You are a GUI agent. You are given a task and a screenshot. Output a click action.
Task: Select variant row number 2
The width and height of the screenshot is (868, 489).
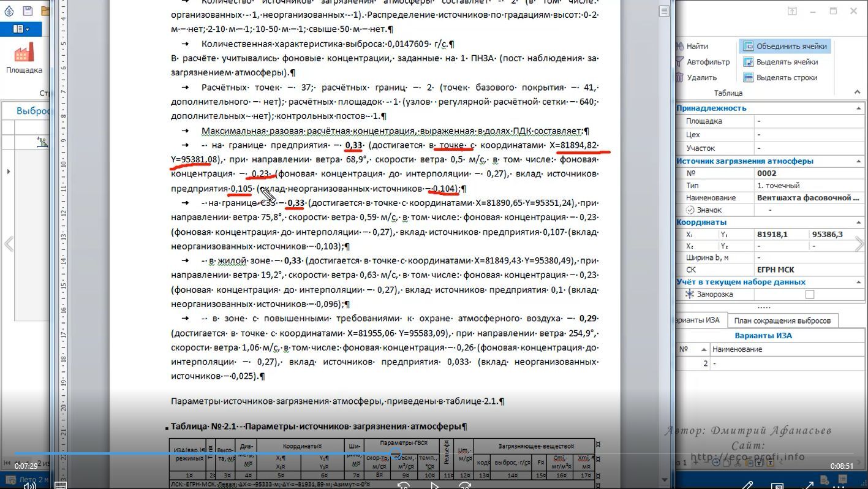point(769,363)
